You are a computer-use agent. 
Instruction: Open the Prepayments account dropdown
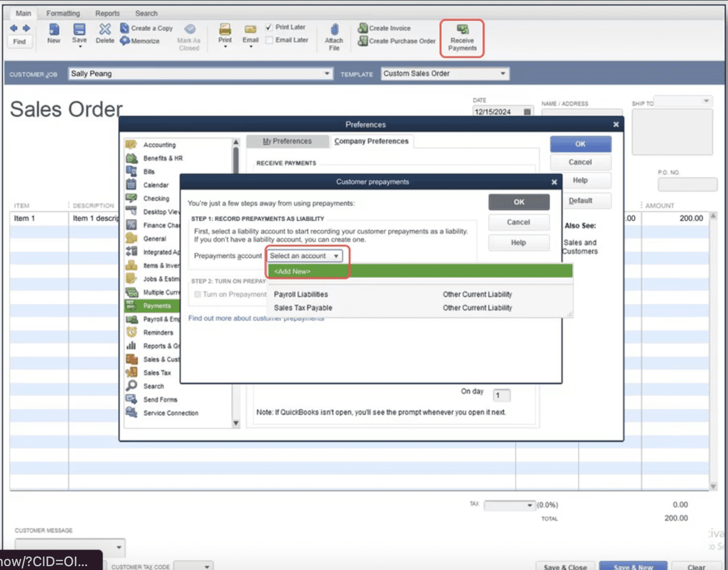pyautogui.click(x=305, y=256)
